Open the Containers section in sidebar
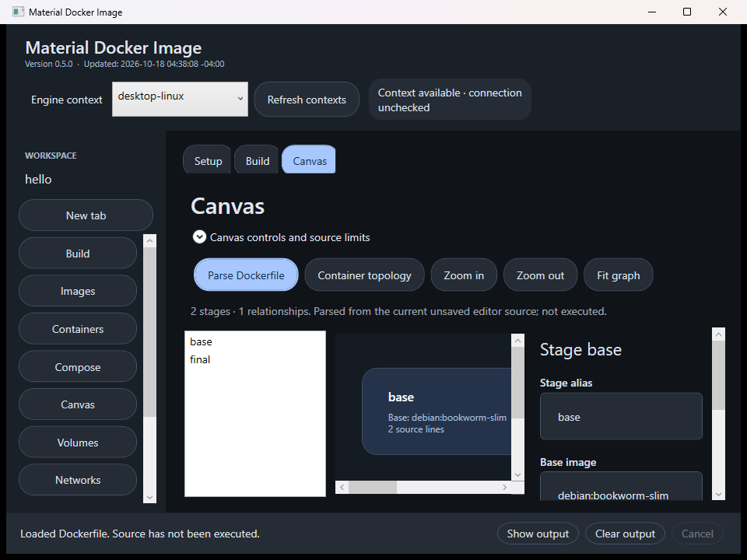Viewport: 747px width, 560px height. 78,329
